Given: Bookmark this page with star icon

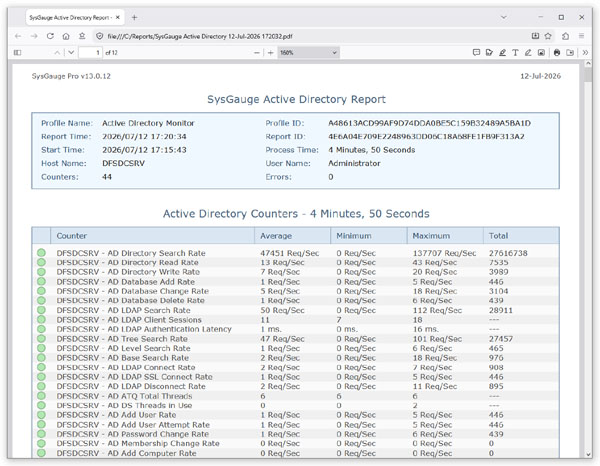Looking at the screenshot, I should point(548,36).
